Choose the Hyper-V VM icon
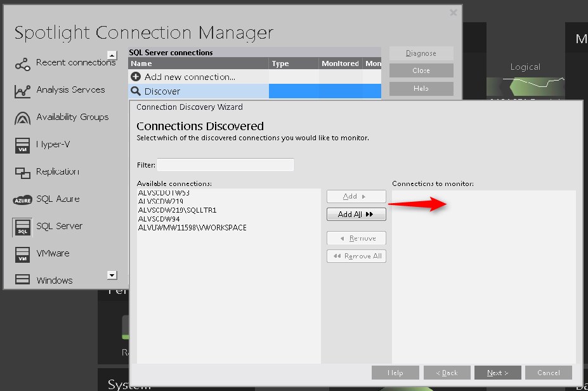Viewport: 588px width, 391px height. pyautogui.click(x=22, y=145)
